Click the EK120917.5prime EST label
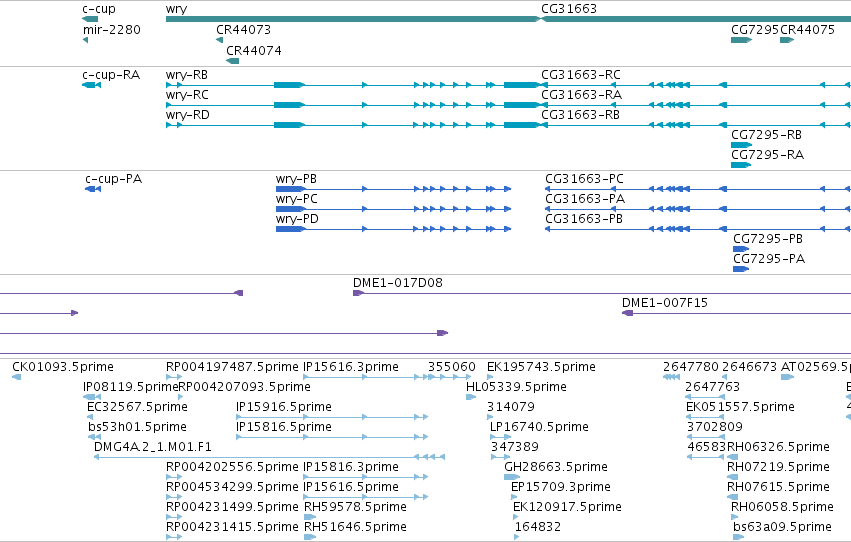Image resolution: width=851 pixels, height=542 pixels. tap(567, 507)
